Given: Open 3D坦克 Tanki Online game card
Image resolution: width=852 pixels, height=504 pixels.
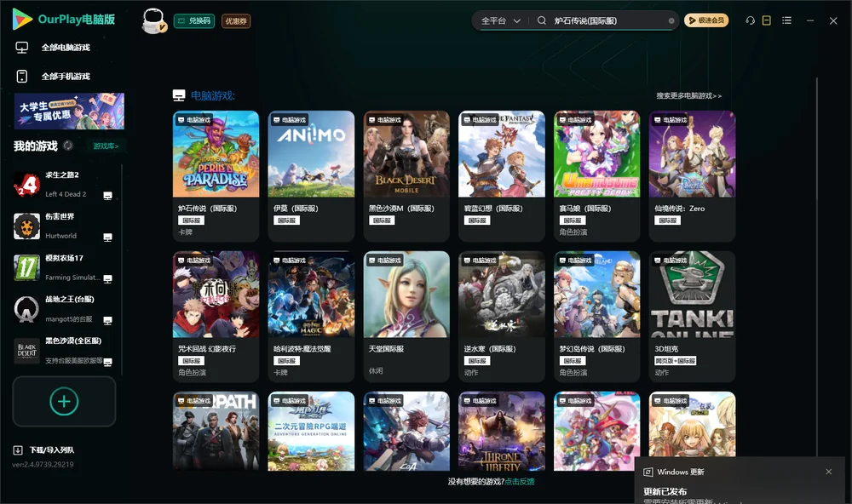Looking at the screenshot, I should [692, 317].
